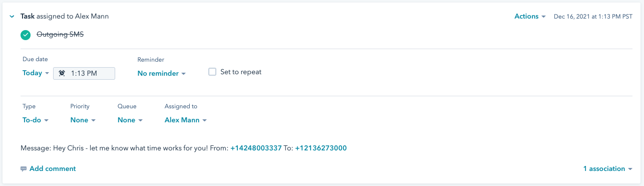Enable the Set to repeat checkbox
This screenshot has width=644, height=186.
tap(212, 72)
